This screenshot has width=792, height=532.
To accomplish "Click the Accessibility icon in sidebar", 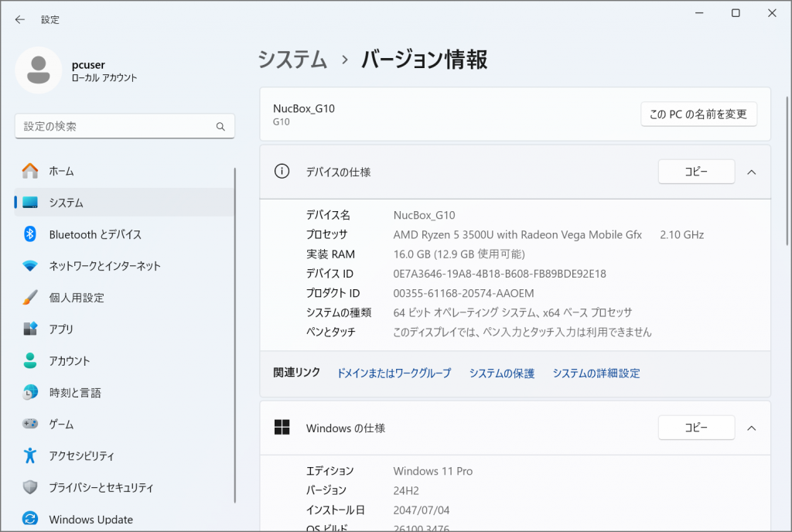I will pyautogui.click(x=30, y=456).
